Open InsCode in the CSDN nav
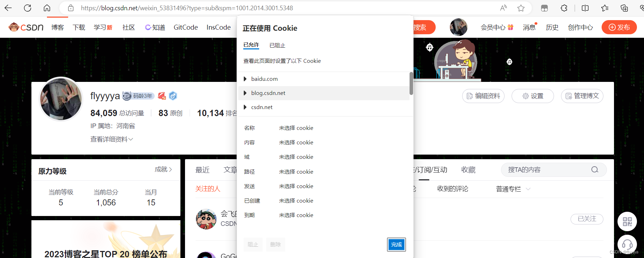This screenshot has height=258, width=644. (x=219, y=28)
